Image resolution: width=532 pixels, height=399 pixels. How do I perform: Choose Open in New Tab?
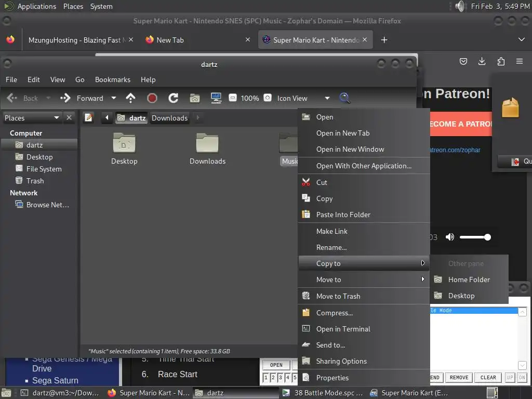click(x=364, y=133)
